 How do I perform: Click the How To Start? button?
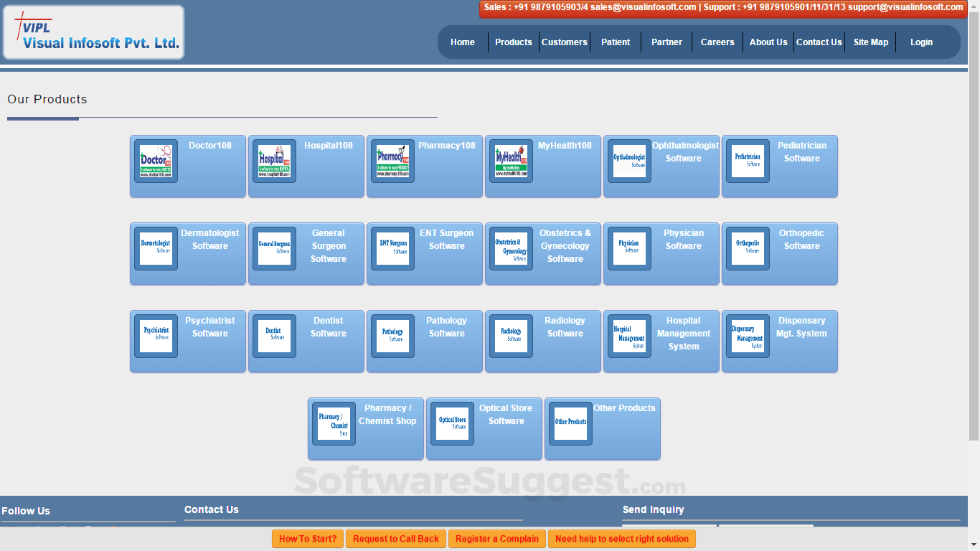click(x=307, y=539)
